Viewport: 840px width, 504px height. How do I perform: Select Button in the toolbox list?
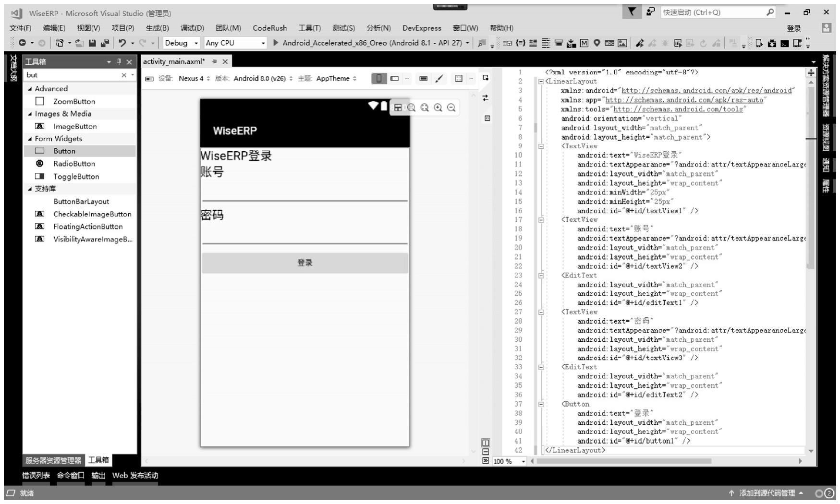click(x=79, y=151)
